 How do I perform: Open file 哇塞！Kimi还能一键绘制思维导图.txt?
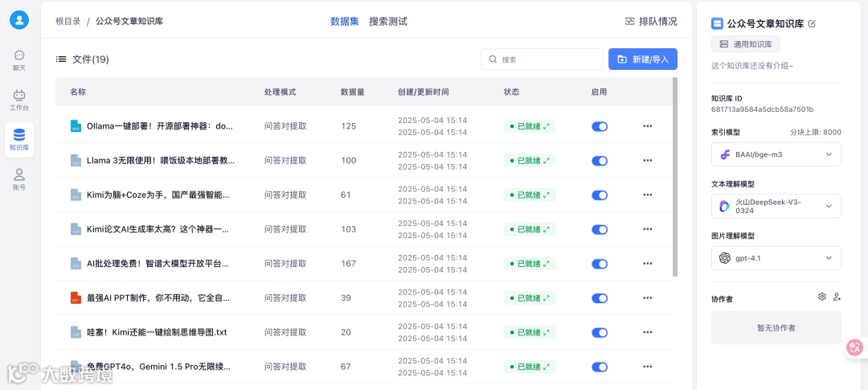(157, 332)
